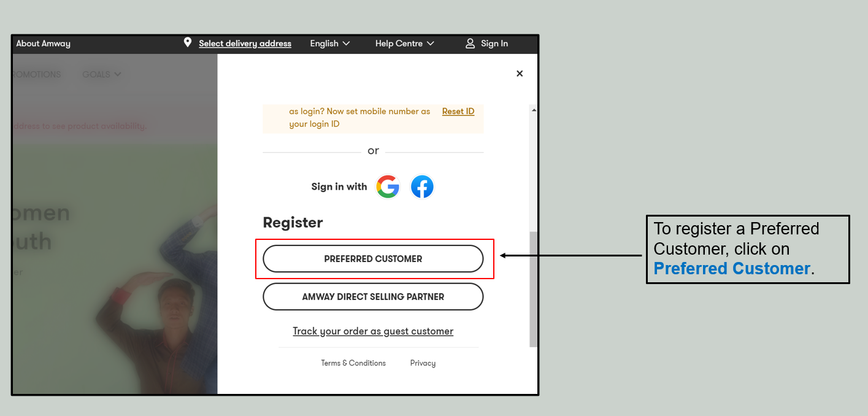Click the location pin icon
This screenshot has height=416, width=868.
(188, 43)
